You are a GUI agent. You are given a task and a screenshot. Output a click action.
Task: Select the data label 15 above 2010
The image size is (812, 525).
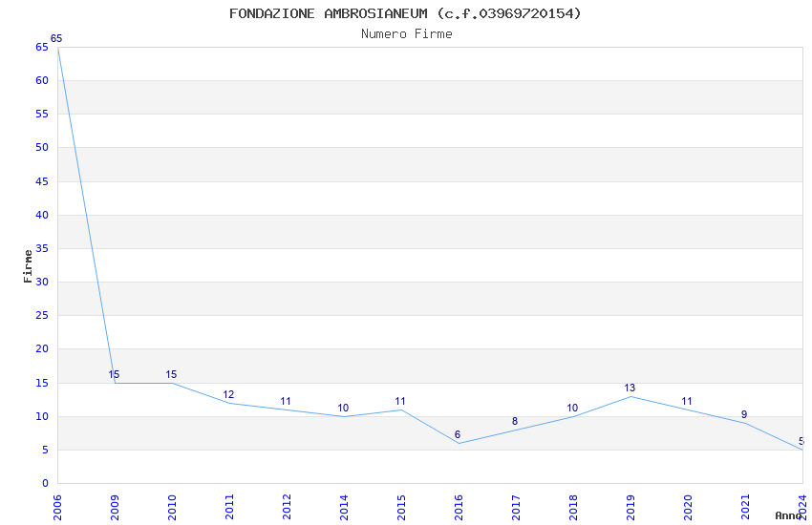click(171, 374)
